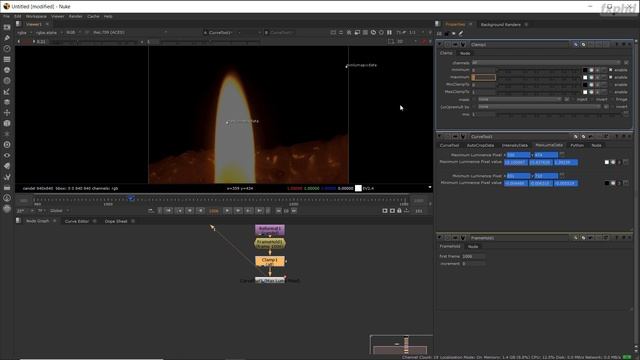Toggle the mask fringe checkbox
Image resolution: width=640 pixels, height=360 pixels.
pos(612,99)
